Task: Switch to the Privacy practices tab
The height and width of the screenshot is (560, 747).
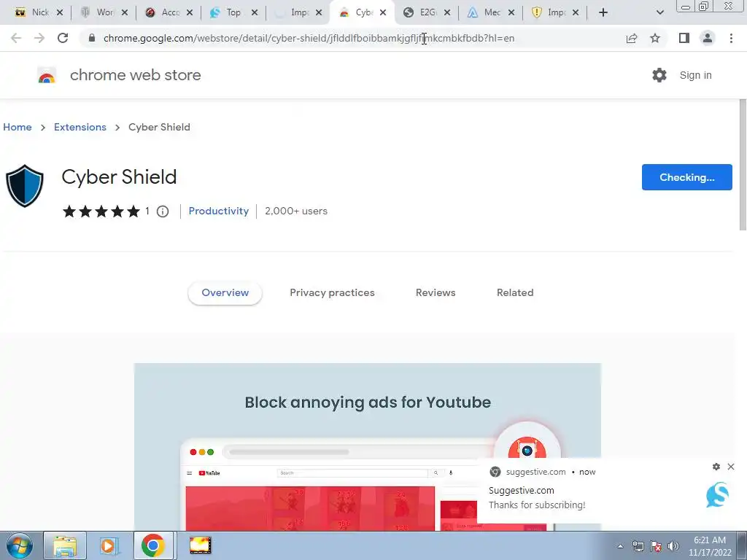Action: point(332,293)
